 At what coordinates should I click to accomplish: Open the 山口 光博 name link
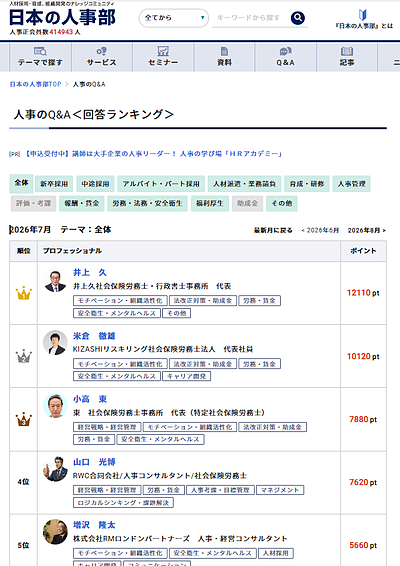pos(94,462)
